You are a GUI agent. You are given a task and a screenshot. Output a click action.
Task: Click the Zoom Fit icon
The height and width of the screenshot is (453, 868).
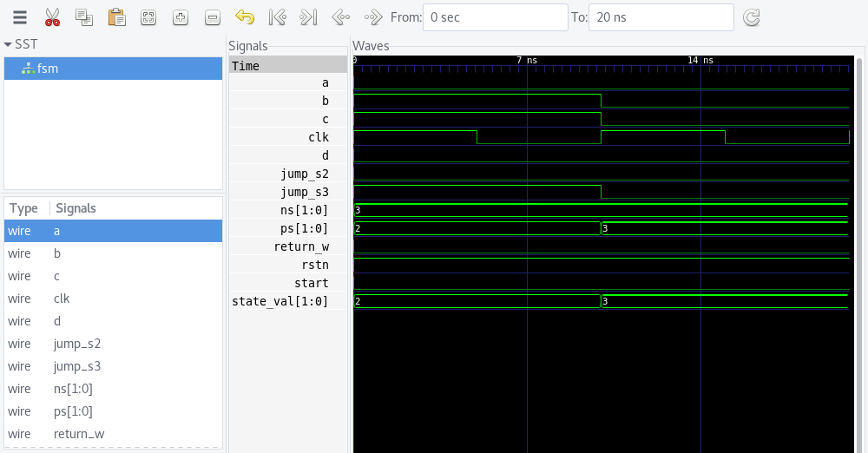(148, 17)
